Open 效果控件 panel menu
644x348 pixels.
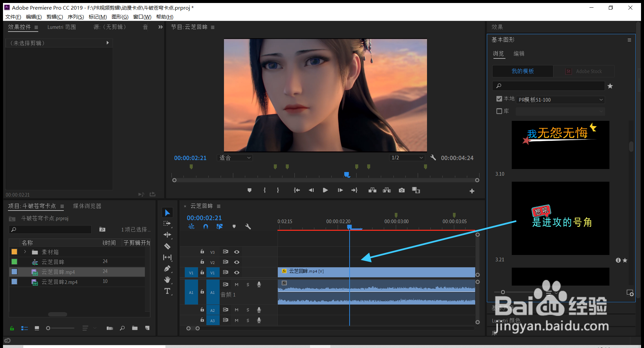(x=36, y=27)
